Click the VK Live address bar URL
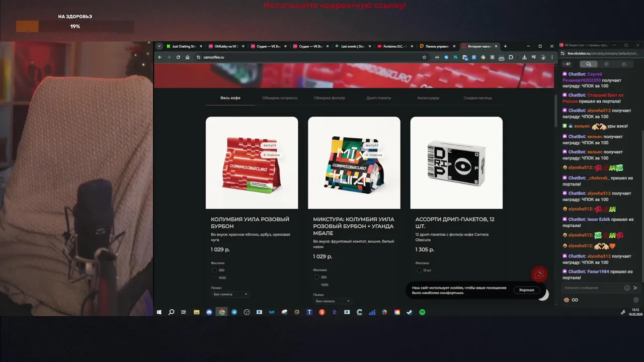644x362 pixels. coord(603,53)
